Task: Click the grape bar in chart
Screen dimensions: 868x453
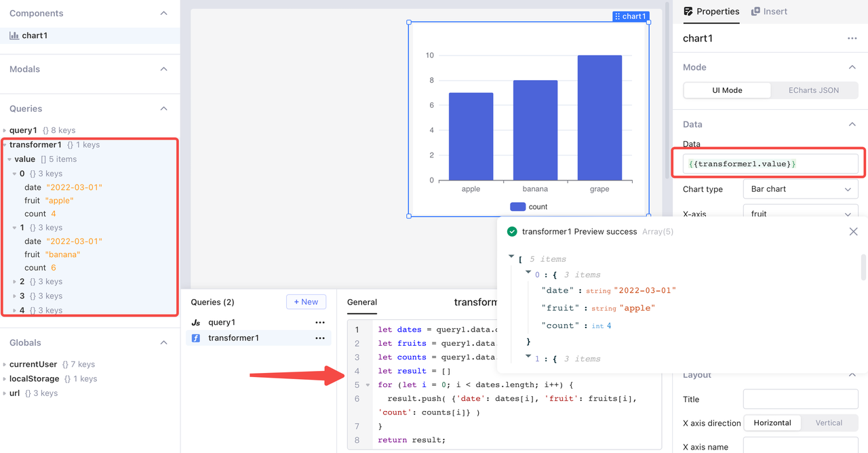Action: (599, 118)
